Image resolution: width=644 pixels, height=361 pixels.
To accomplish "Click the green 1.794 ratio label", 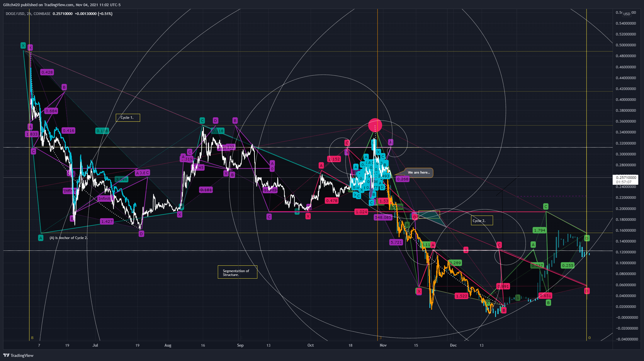I will (x=540, y=230).
